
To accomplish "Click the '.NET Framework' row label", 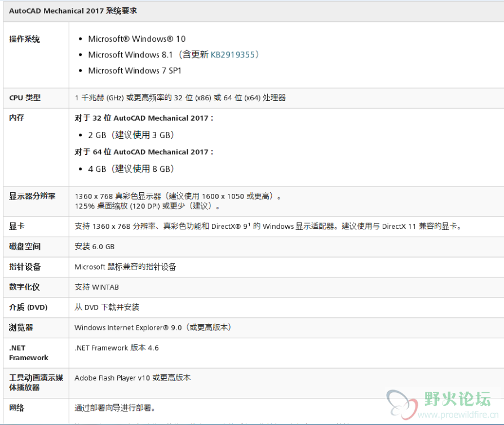I will click(x=29, y=353).
